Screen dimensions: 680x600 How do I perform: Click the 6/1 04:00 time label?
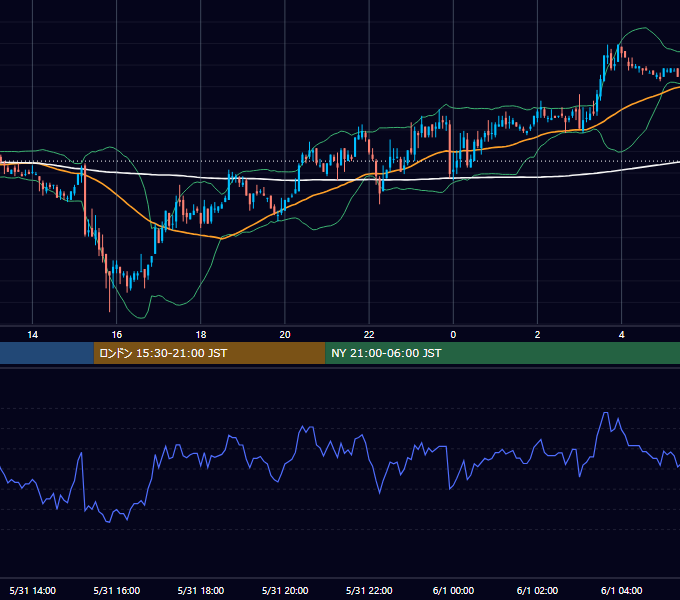click(621, 590)
